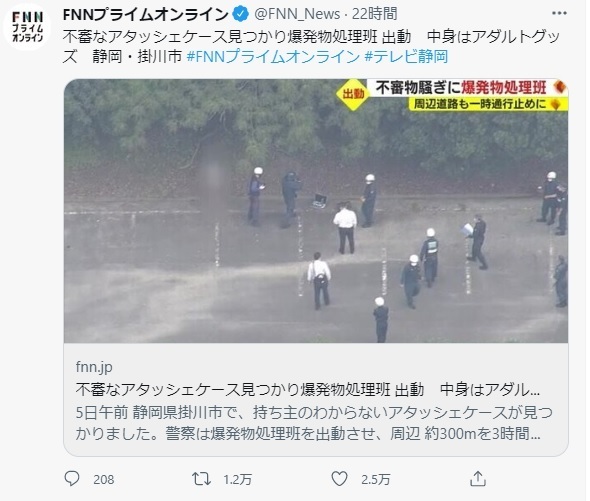Open the news photo thumbnail
Screen dimensions: 590x501
[316, 211]
